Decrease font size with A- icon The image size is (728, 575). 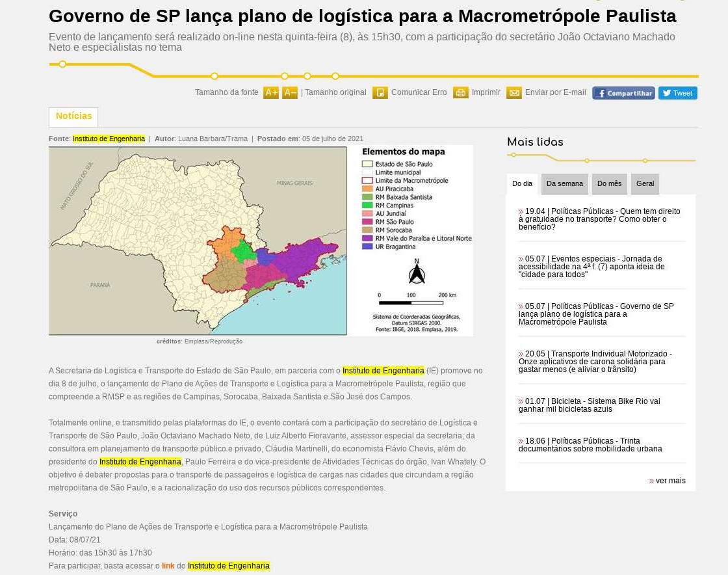click(290, 93)
